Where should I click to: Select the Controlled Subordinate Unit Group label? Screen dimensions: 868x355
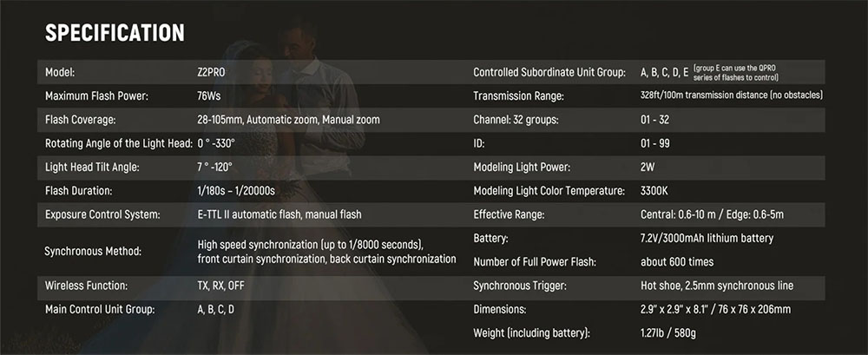click(x=550, y=72)
